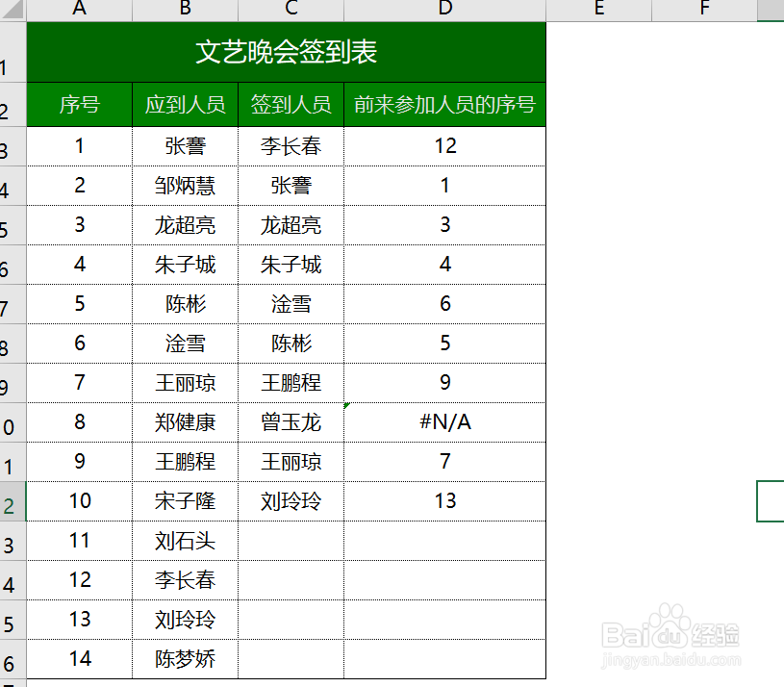Click the merged title cell 文艺晚会签到表
784x687 pixels.
coord(288,54)
